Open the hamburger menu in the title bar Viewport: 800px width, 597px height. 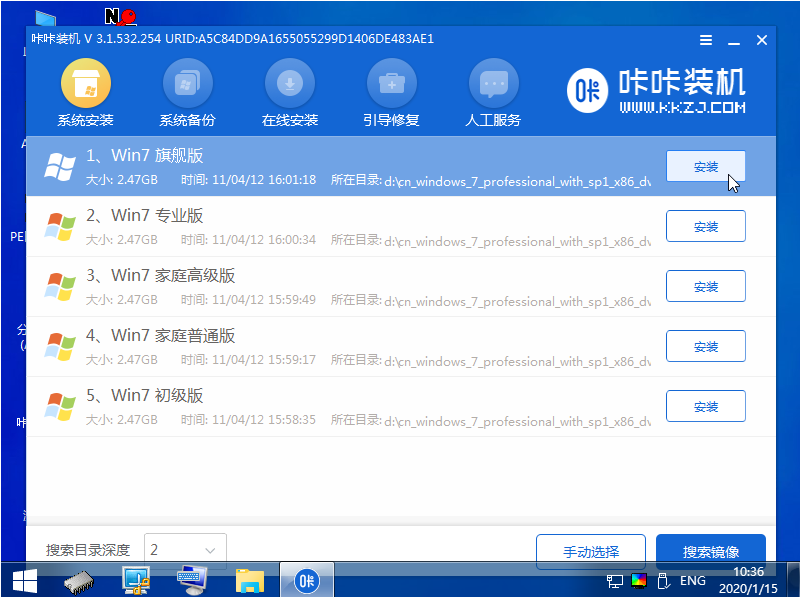(706, 40)
